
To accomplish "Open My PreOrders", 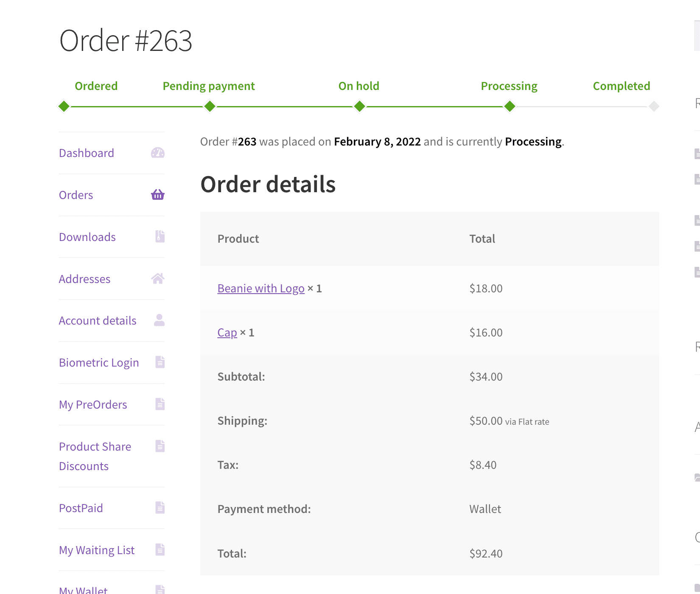I will point(93,404).
